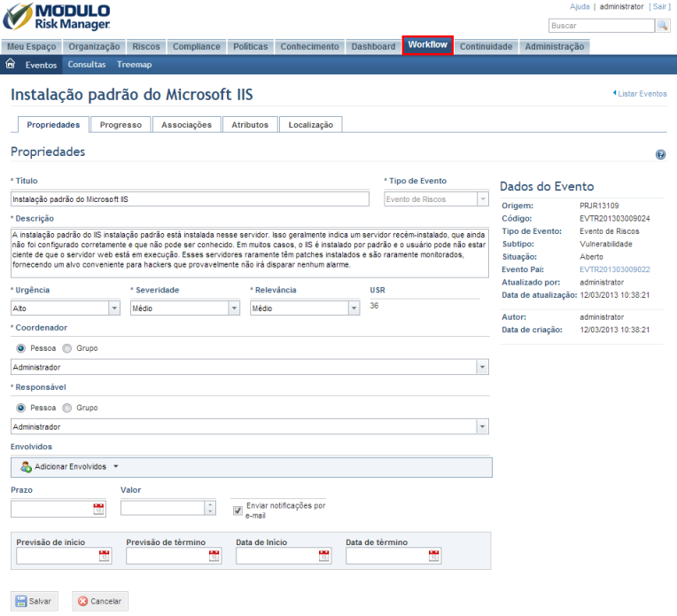This screenshot has height=616, width=677.
Task: Click the Ajuda link
Action: click(580, 6)
